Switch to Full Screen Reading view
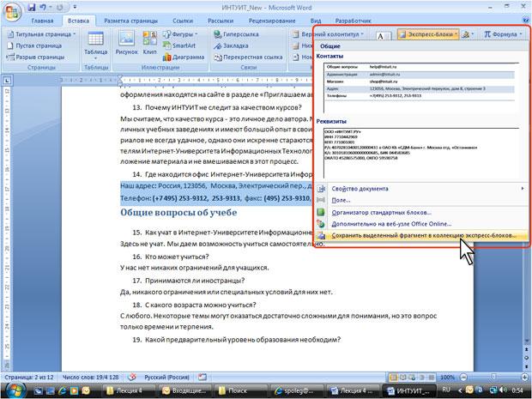The height and width of the screenshot is (399, 532). coord(403,377)
